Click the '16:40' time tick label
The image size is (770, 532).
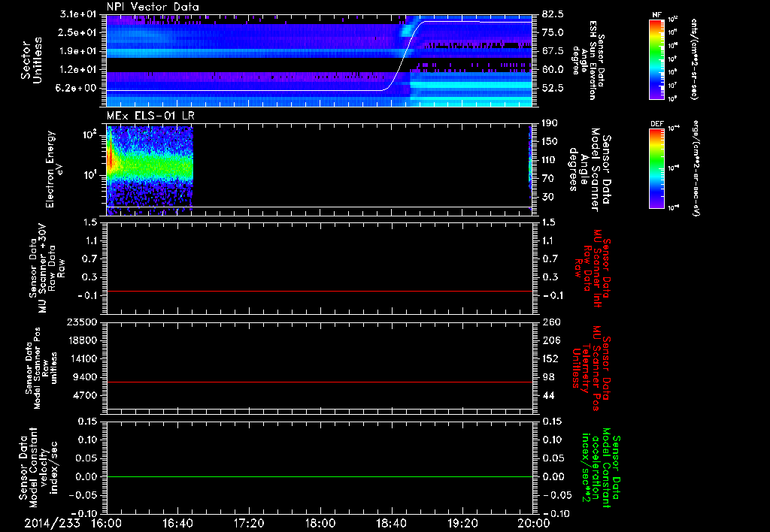(177, 524)
